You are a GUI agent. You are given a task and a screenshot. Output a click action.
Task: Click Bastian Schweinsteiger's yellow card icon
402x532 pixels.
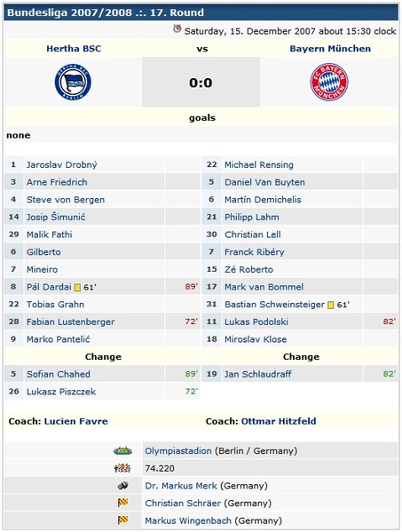[331, 305]
